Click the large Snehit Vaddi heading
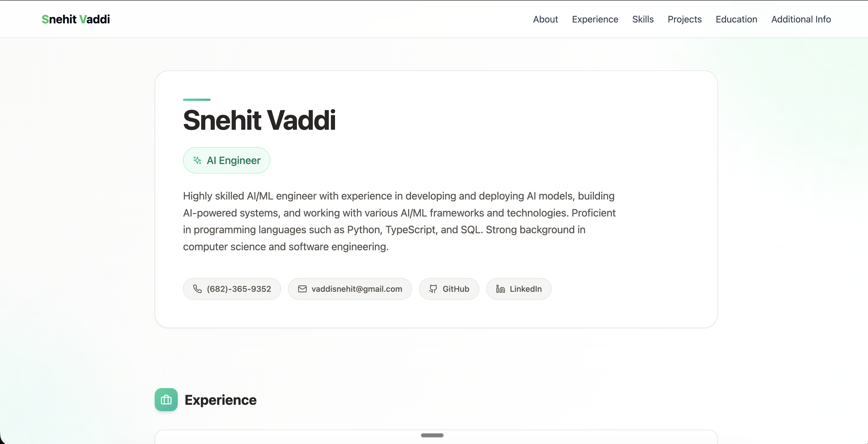The image size is (868, 444). pyautogui.click(x=259, y=120)
